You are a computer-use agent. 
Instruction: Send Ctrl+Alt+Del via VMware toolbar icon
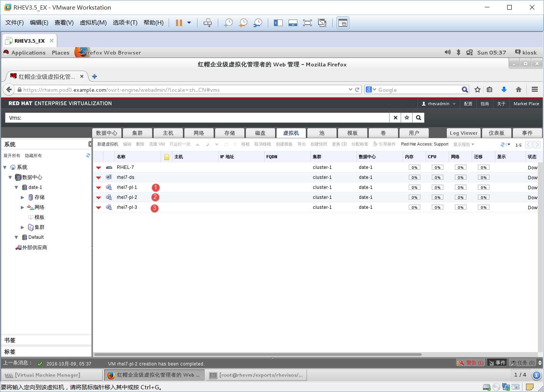207,23
